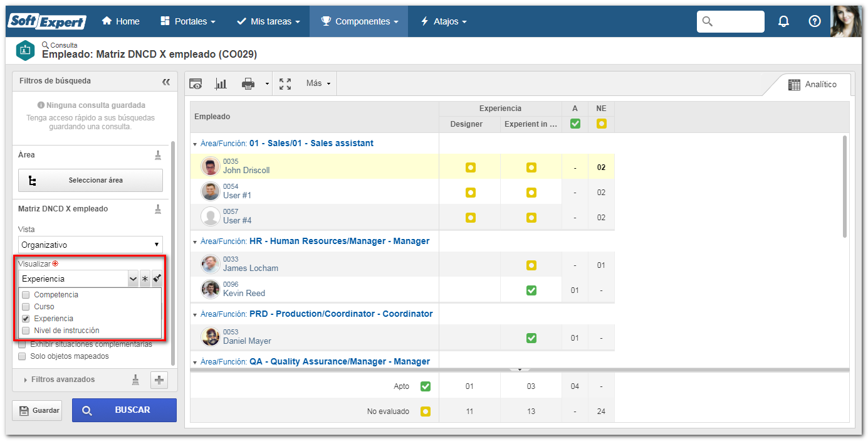Open the notifications bell icon
Image resolution: width=868 pixels, height=441 pixels.
click(x=783, y=21)
